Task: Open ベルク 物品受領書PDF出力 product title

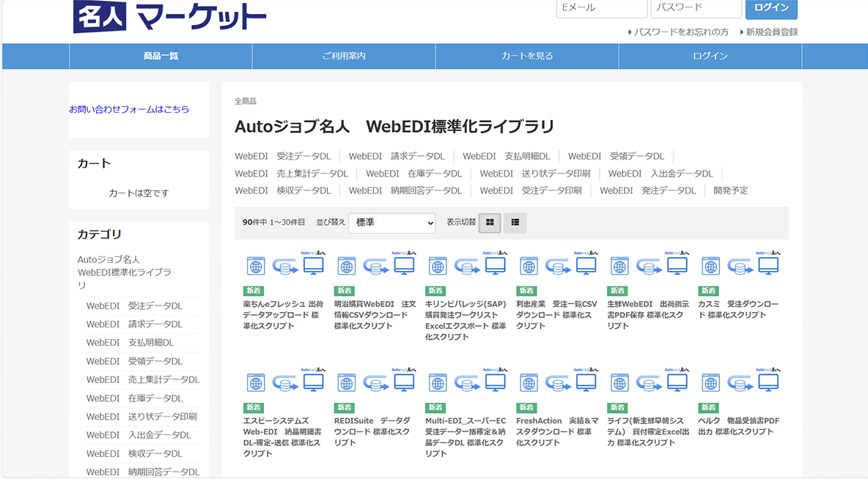Action: pyautogui.click(x=738, y=426)
